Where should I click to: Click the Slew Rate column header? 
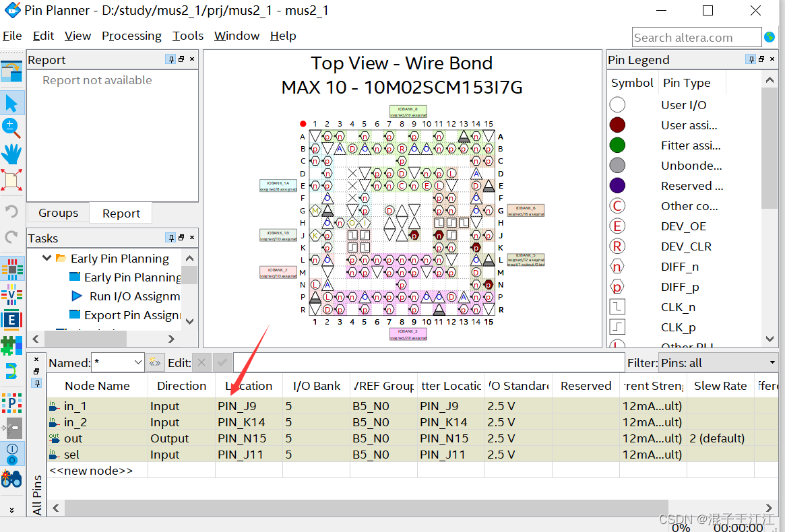coord(720,386)
